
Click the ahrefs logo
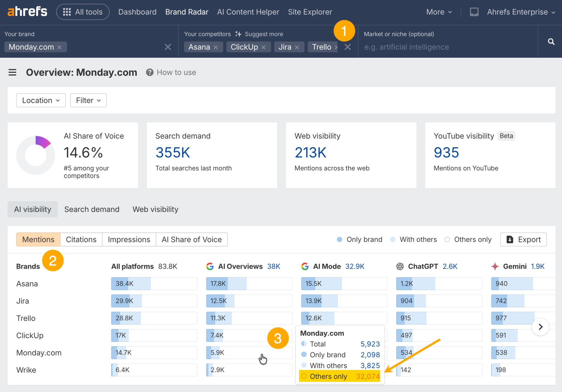pyautogui.click(x=27, y=12)
